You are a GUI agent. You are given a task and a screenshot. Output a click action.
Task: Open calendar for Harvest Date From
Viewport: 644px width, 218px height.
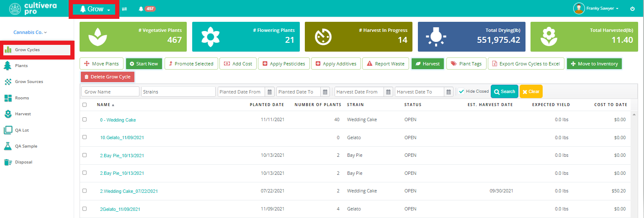point(389,92)
